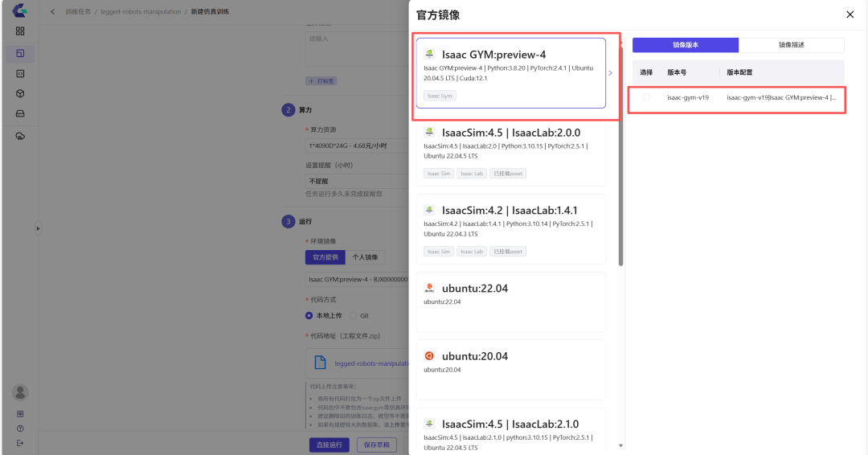Screen dimensions: 868x455
Task: Click the isaac-gym-v19 version number cell
Action: [687, 97]
